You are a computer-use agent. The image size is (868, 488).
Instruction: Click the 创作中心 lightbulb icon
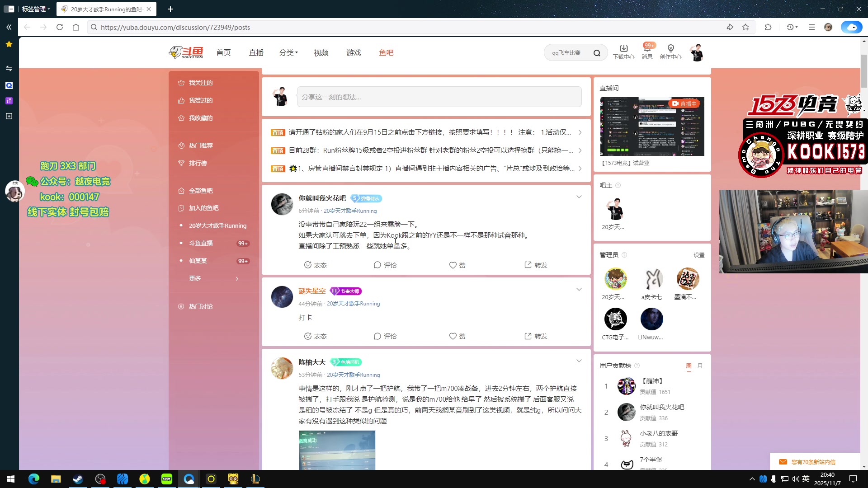[x=670, y=49]
